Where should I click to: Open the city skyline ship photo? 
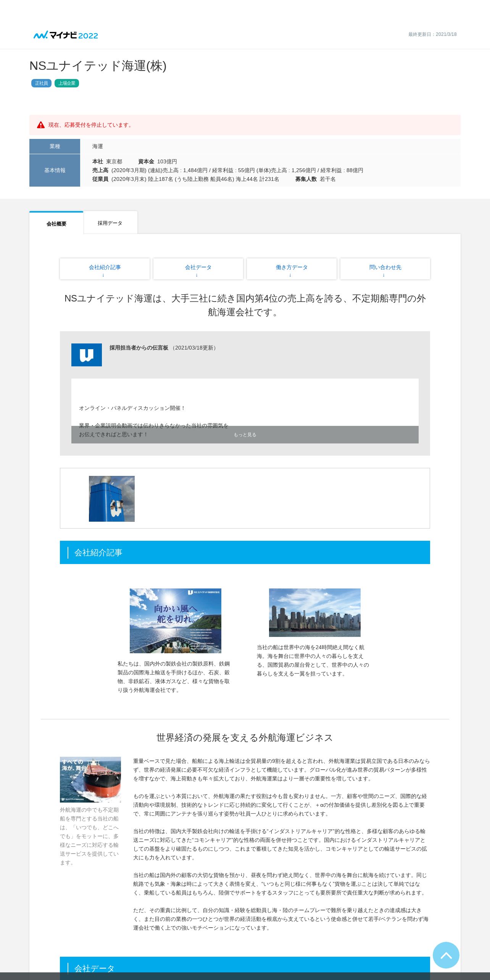click(x=315, y=612)
